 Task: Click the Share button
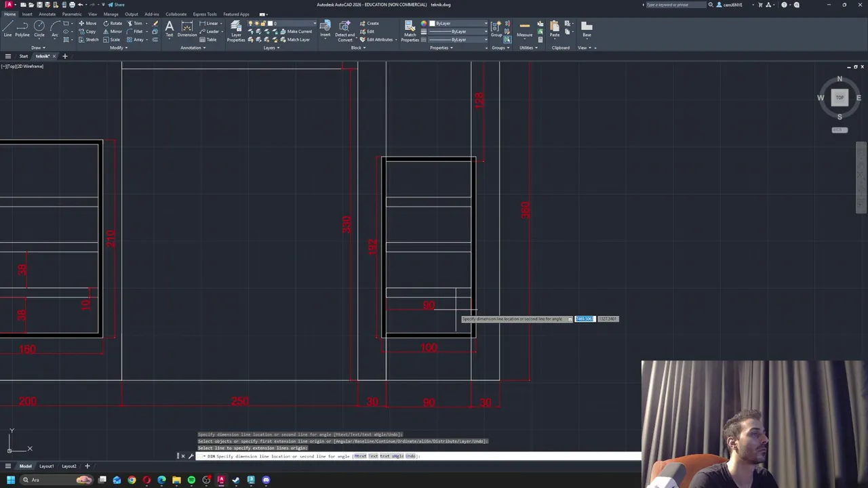116,5
